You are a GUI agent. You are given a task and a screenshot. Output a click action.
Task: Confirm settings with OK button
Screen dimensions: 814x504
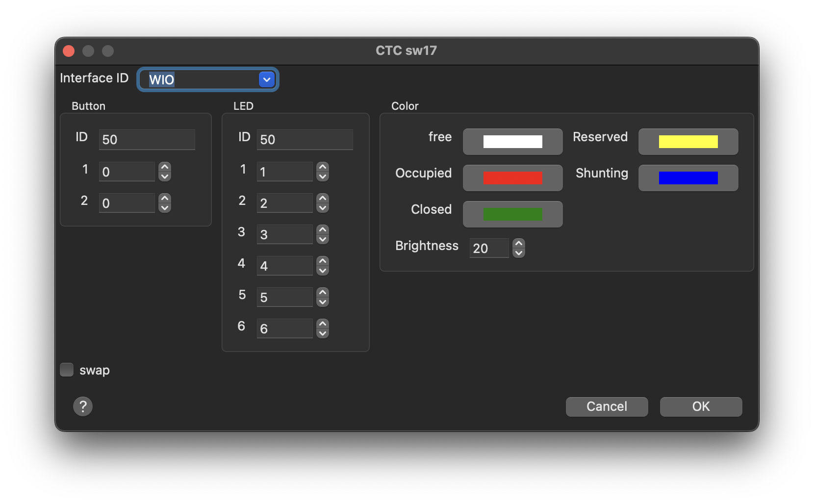point(701,406)
